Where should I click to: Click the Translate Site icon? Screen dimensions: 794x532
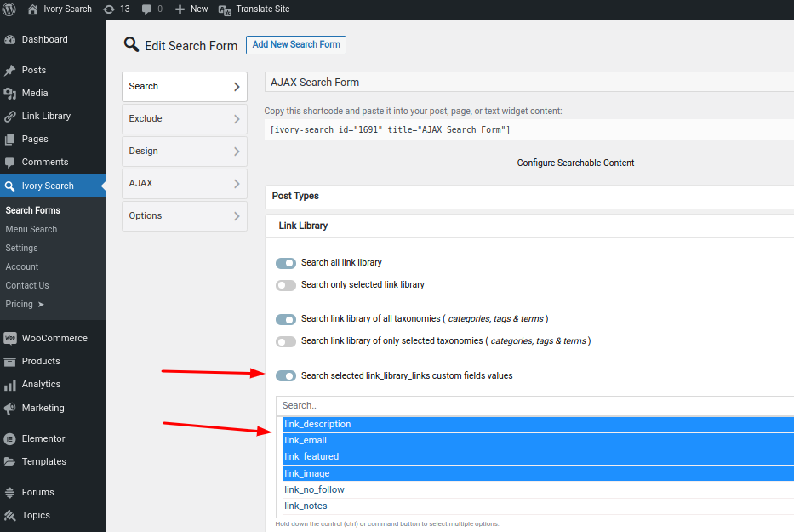point(225,9)
